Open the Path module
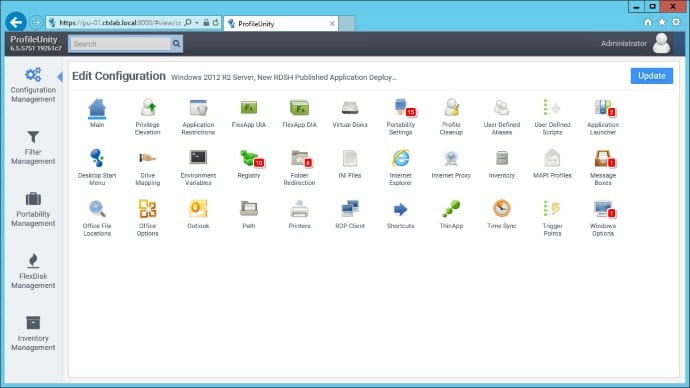 pos(249,214)
